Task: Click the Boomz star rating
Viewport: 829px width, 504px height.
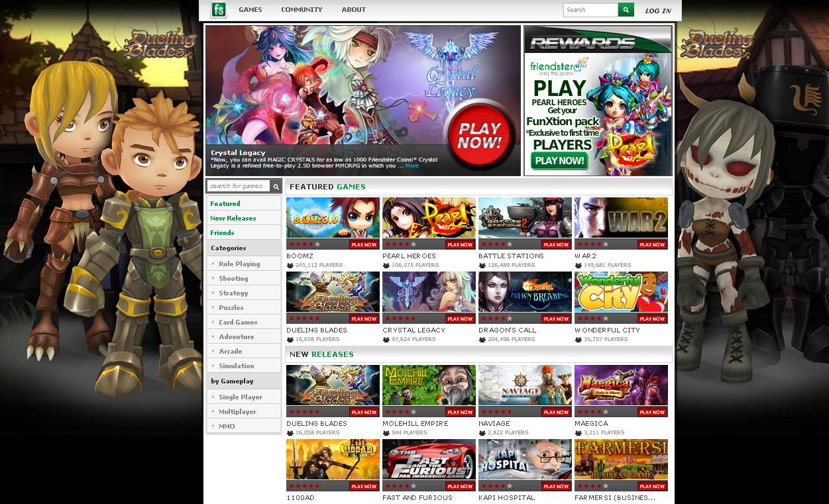Action: (x=305, y=245)
